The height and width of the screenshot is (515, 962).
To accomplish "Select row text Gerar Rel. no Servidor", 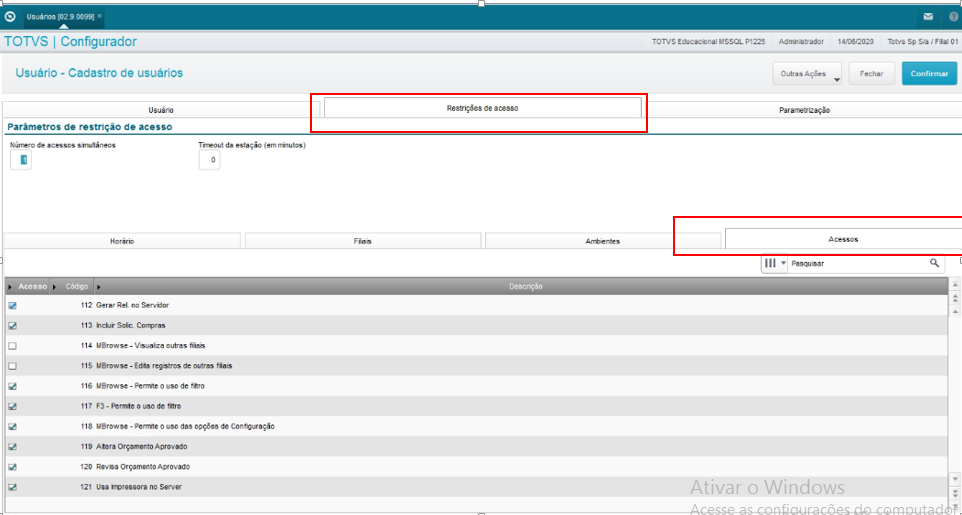I will (132, 305).
